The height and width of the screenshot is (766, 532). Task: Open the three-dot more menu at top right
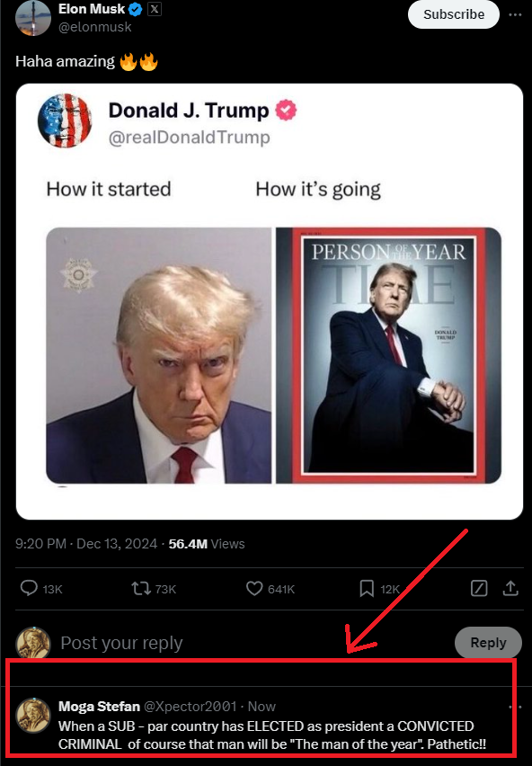pos(515,14)
